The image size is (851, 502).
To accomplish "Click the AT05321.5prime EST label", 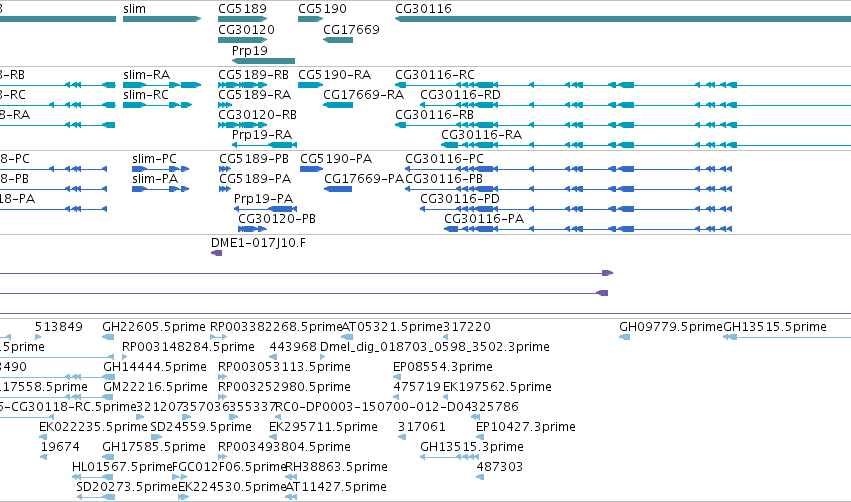I will click(x=392, y=327).
